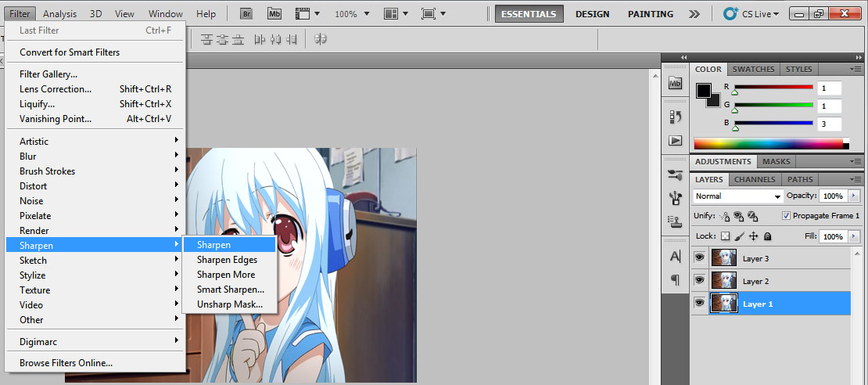Open the Normal blend mode dropdown
The height and width of the screenshot is (385, 868).
[x=738, y=196]
